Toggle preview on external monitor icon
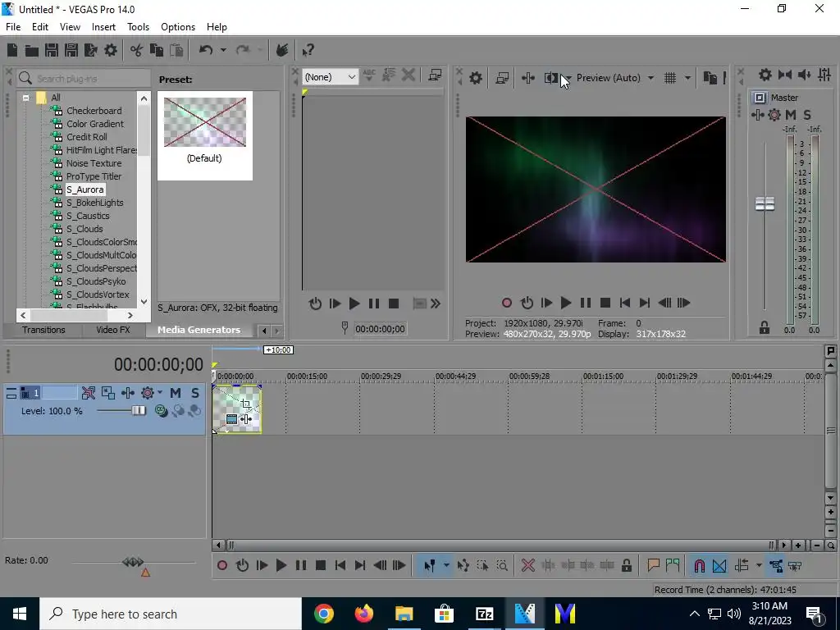Image resolution: width=840 pixels, height=630 pixels. click(x=502, y=78)
